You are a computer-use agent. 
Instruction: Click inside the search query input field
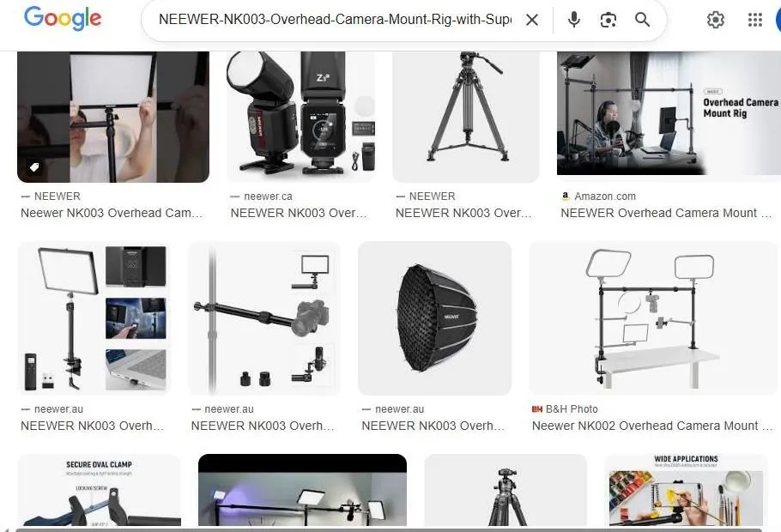pyautogui.click(x=335, y=19)
